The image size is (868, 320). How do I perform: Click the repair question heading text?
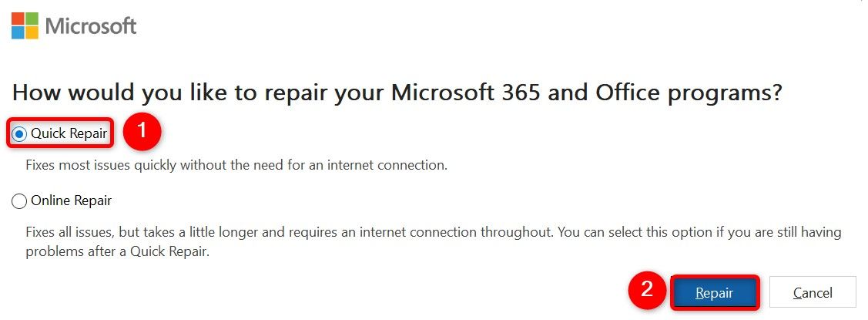tap(397, 93)
